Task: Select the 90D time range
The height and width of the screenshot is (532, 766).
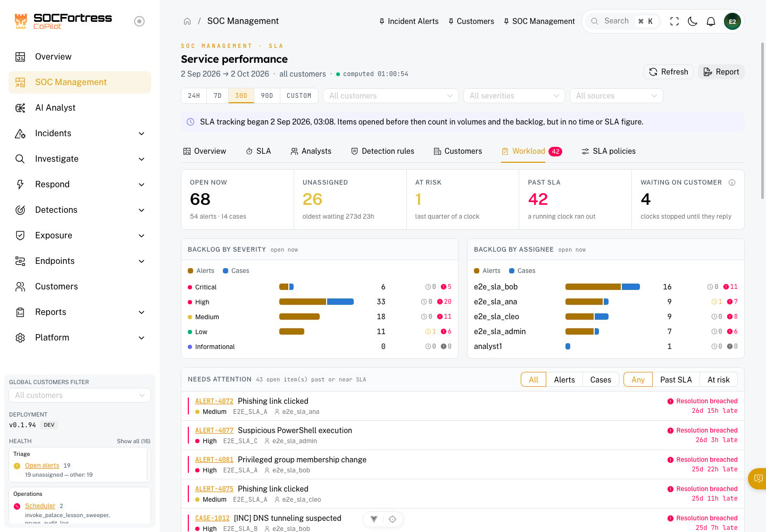Action: click(267, 96)
